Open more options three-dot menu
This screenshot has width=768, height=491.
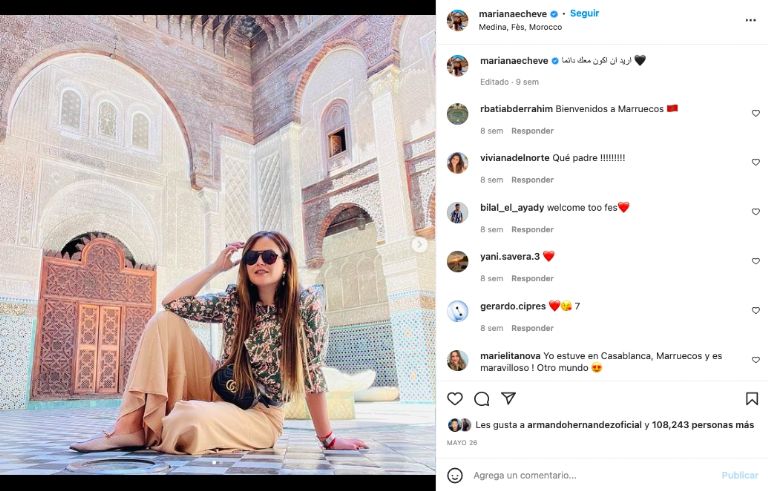coord(751,19)
